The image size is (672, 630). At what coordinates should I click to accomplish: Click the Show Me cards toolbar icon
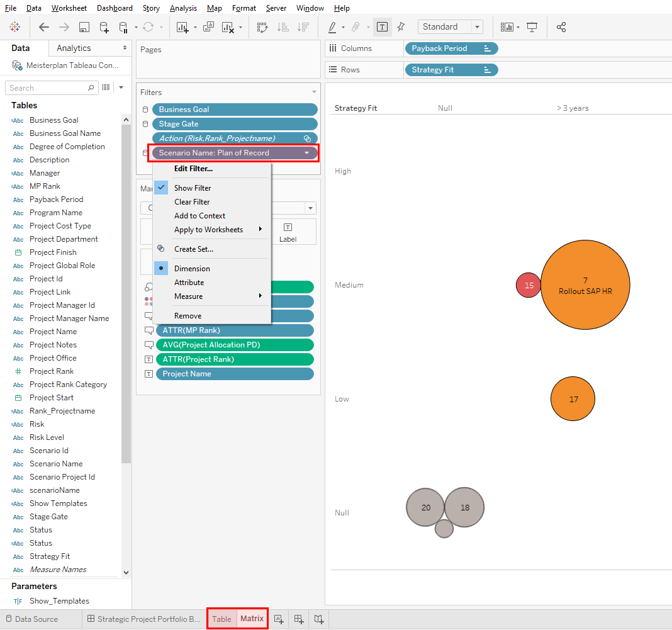507,28
